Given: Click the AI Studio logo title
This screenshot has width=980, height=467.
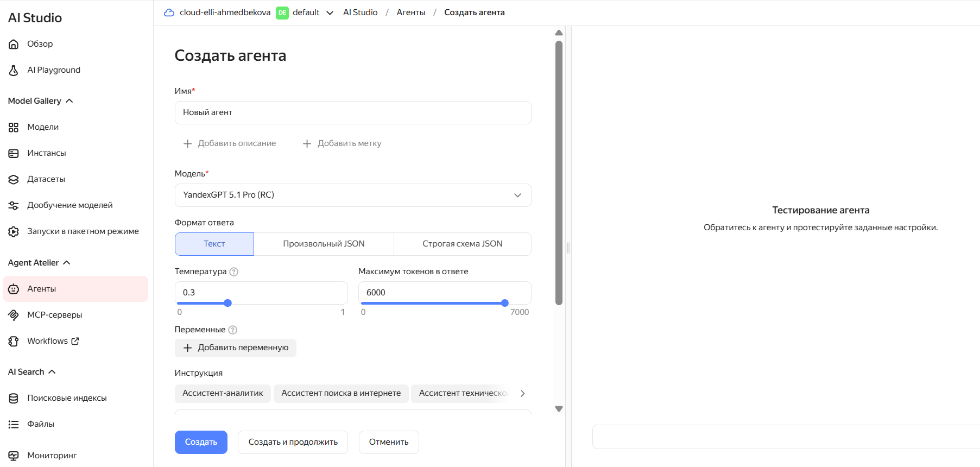Looking at the screenshot, I should click(x=35, y=18).
